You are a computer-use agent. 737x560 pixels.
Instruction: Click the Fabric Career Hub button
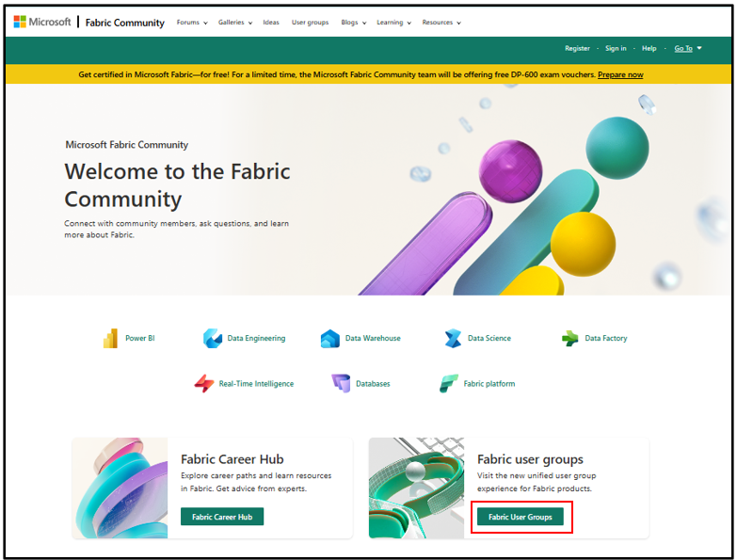222,517
